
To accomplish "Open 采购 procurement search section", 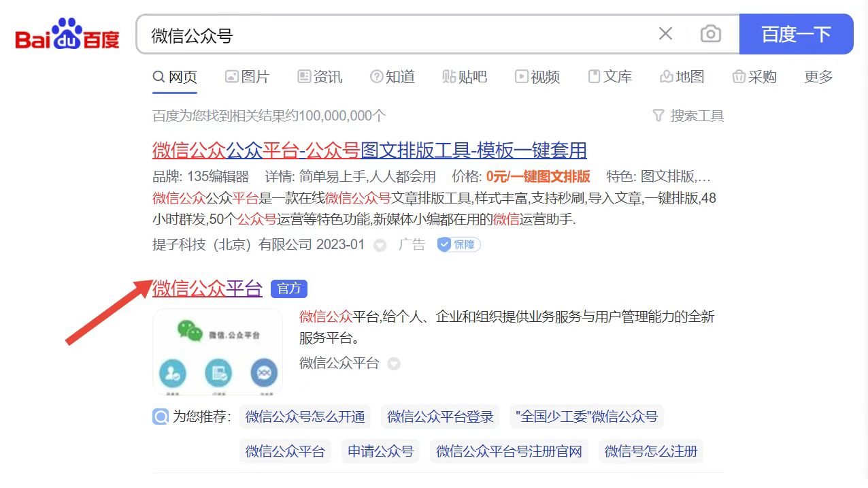I will [x=756, y=76].
